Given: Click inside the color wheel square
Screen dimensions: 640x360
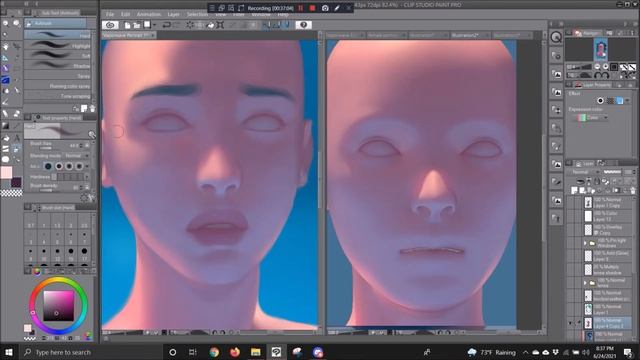Looking at the screenshot, I should click(x=59, y=306).
